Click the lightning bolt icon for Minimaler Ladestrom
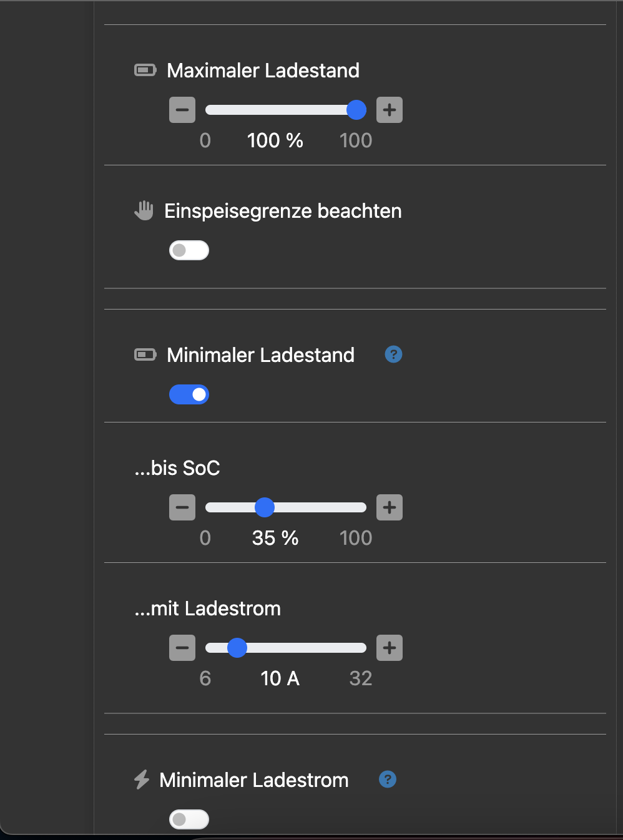This screenshot has height=840, width=623. pos(142,779)
